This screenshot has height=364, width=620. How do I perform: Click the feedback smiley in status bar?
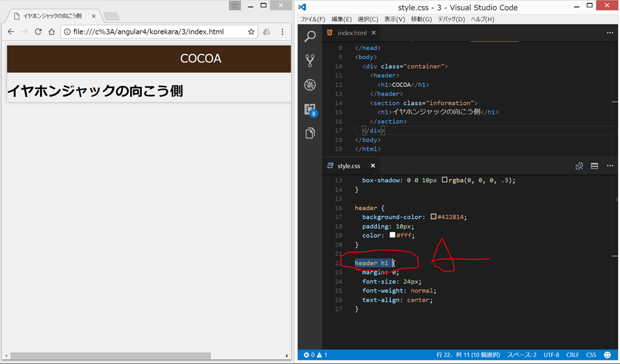[x=607, y=355]
